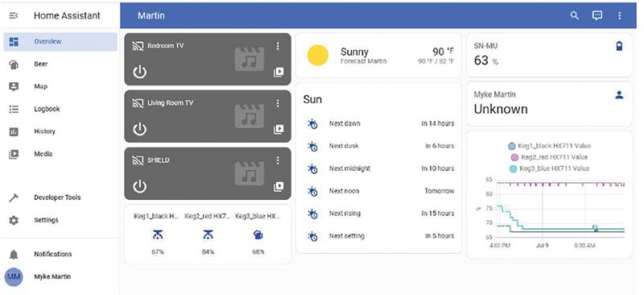Image resolution: width=644 pixels, height=295 pixels.
Task: Click the person icon on Myke Martin card
Action: (619, 95)
